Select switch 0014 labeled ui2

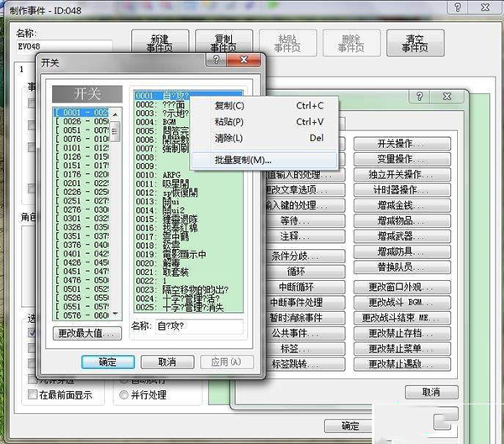coord(188,210)
